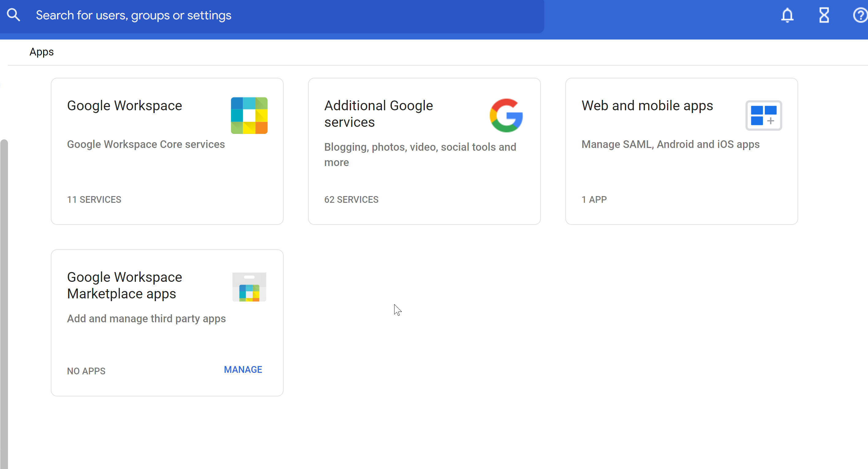Click 'Manage SAML, Android and iOS apps' text
The width and height of the screenshot is (868, 469).
point(670,144)
